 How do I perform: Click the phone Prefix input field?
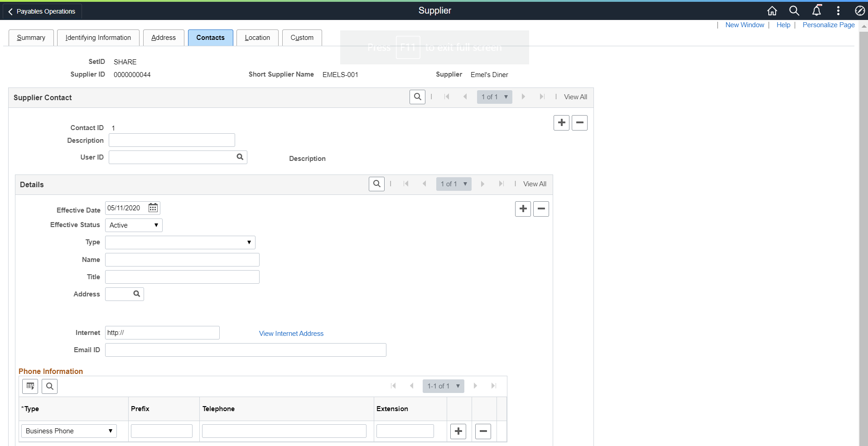click(162, 431)
